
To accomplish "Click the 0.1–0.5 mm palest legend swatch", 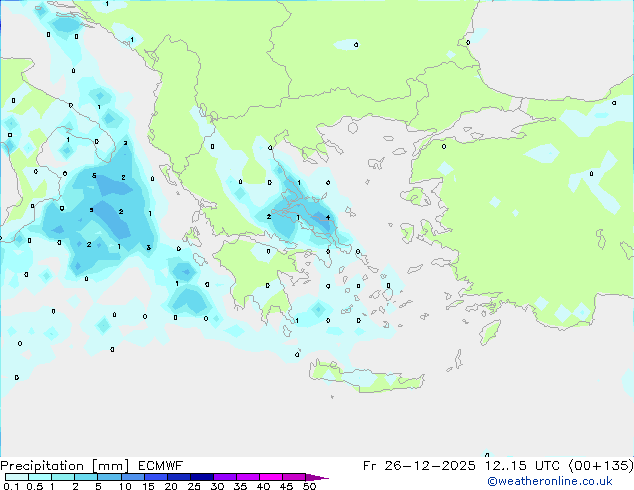I will click(x=17, y=477).
